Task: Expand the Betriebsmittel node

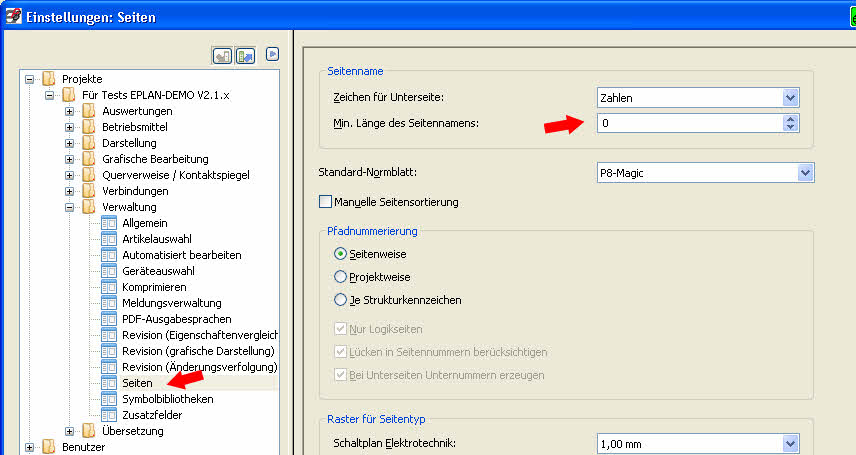Action: [69, 127]
